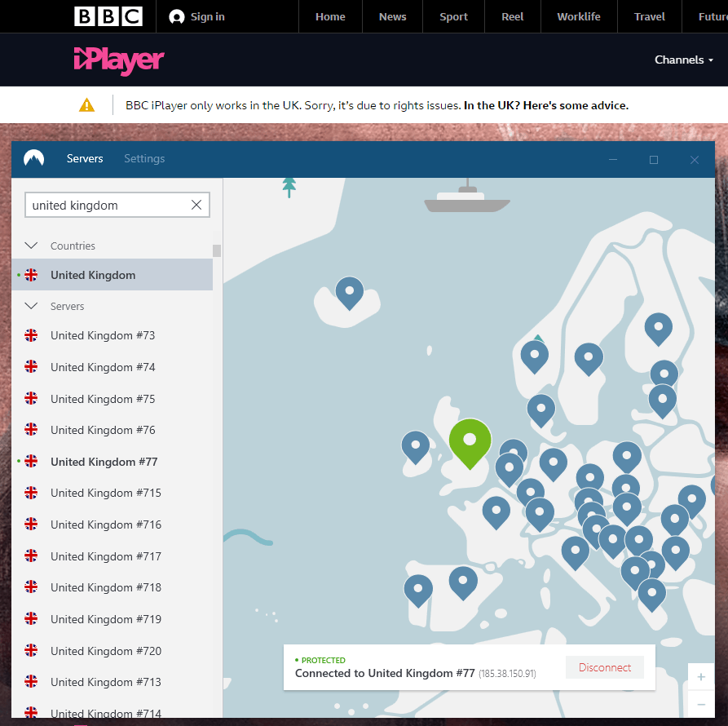Select the Norway map pin
The height and width of the screenshot is (726, 728).
point(535,356)
